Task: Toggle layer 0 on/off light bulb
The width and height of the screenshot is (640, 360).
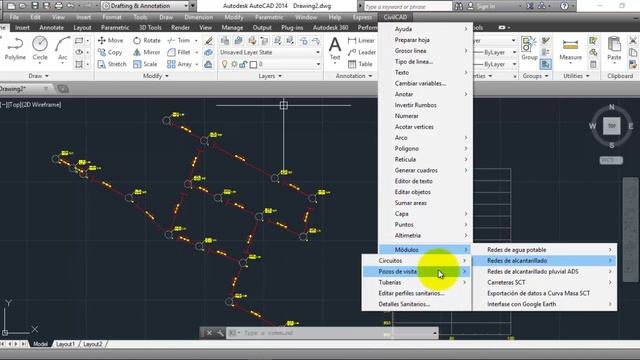Action: pos(224,64)
